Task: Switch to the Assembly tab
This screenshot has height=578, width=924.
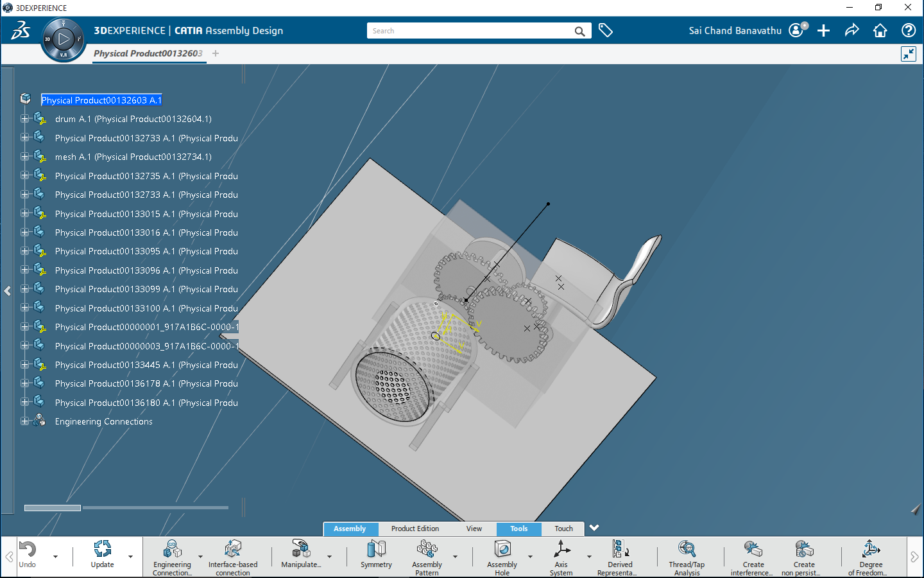Action: coord(350,529)
